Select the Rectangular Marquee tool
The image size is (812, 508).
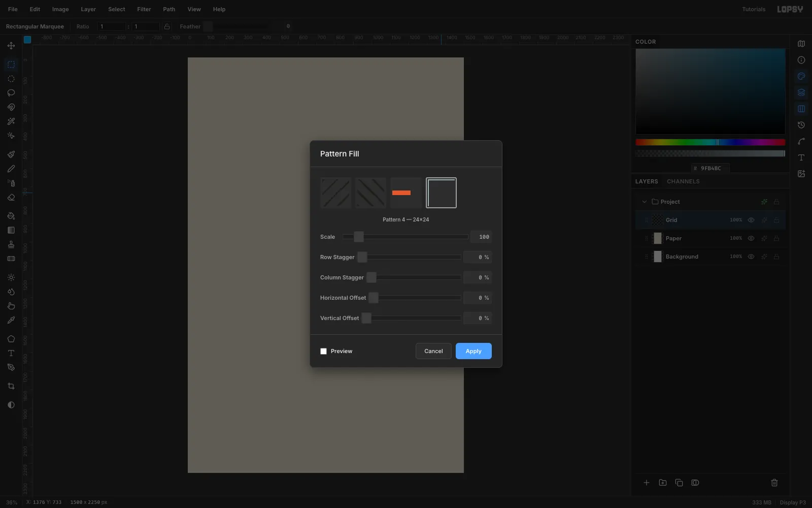(x=11, y=65)
